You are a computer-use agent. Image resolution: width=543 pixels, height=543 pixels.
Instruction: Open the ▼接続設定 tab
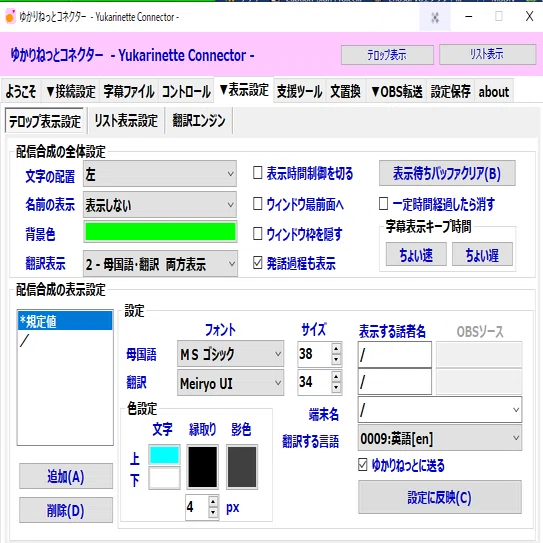(70, 91)
